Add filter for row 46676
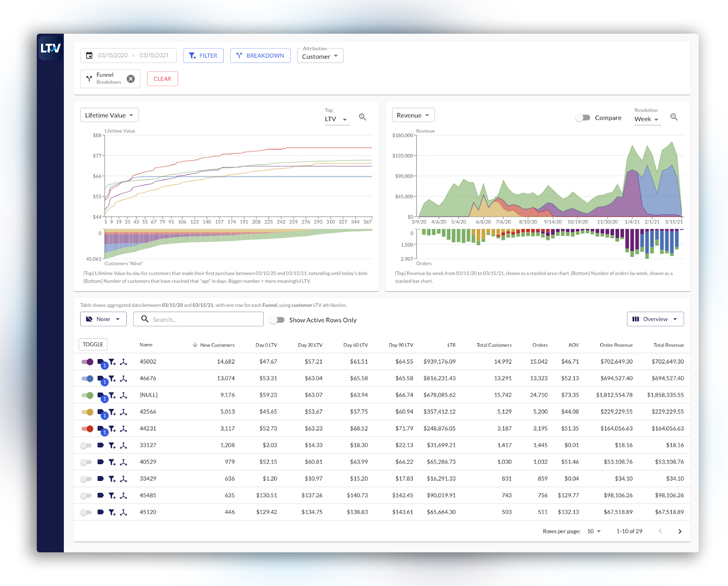 pyautogui.click(x=112, y=379)
